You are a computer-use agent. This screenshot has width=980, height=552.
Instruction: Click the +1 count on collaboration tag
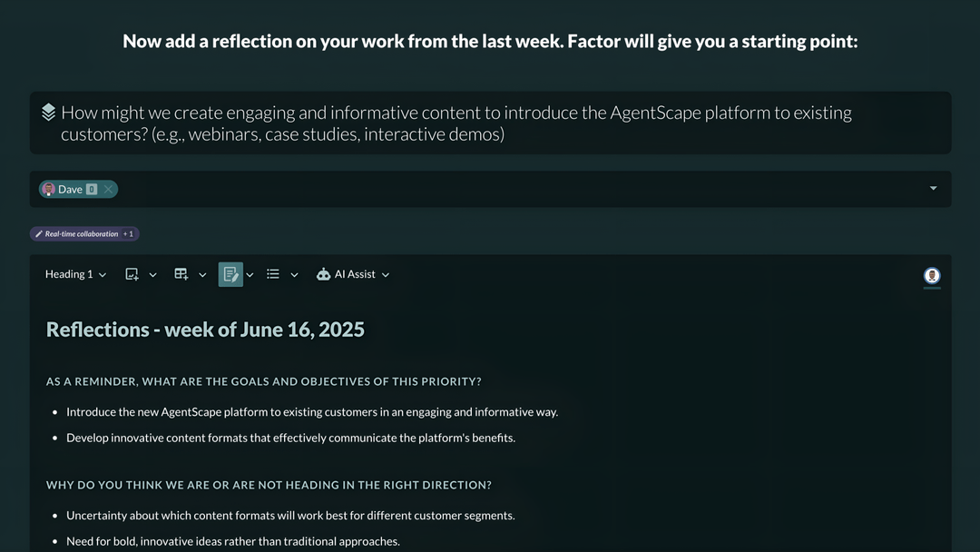[128, 234]
